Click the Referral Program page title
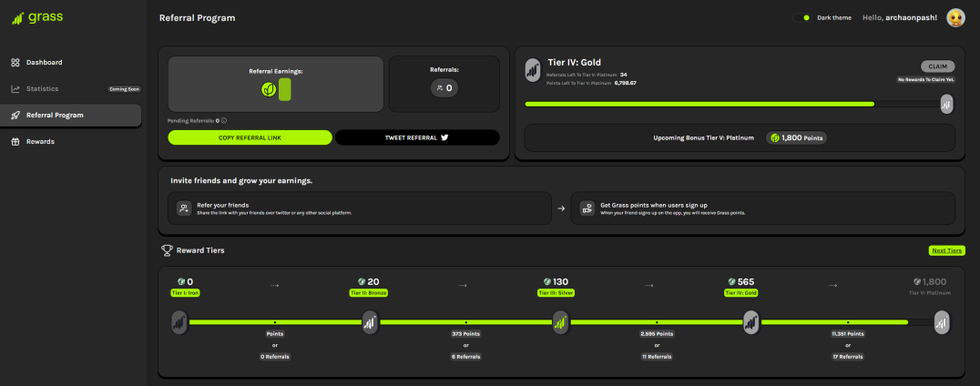 pos(197,18)
